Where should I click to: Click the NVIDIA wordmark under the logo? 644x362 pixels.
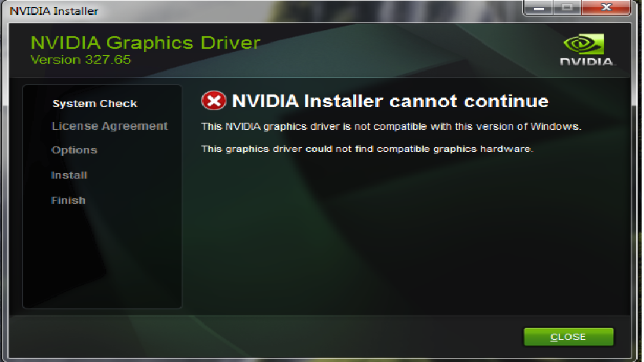click(x=587, y=61)
